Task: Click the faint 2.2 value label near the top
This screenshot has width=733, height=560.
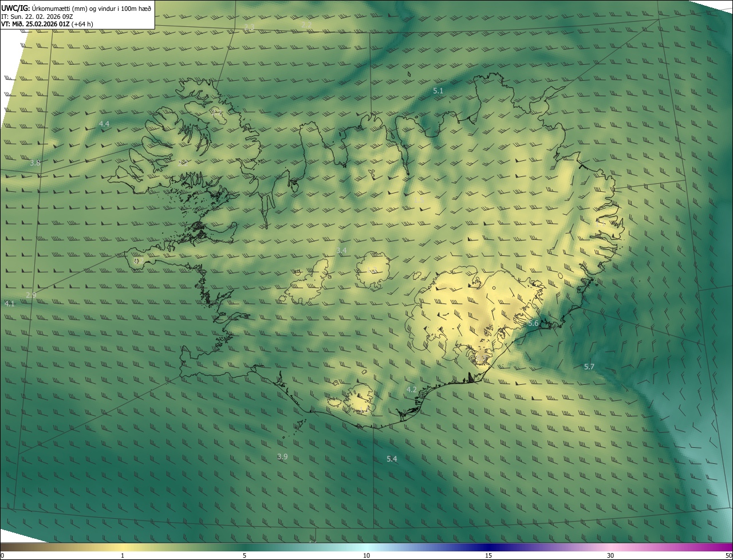Action: [306, 24]
